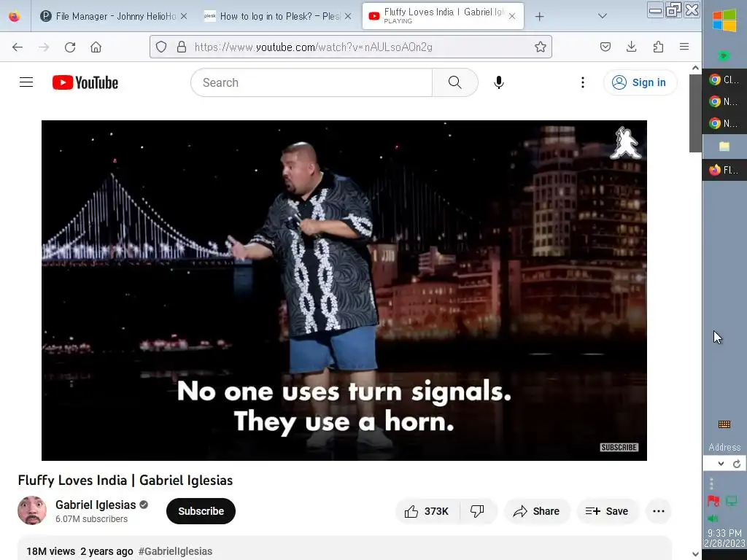Click the YouTube logo
Image resolution: width=747 pixels, height=560 pixels.
point(85,82)
